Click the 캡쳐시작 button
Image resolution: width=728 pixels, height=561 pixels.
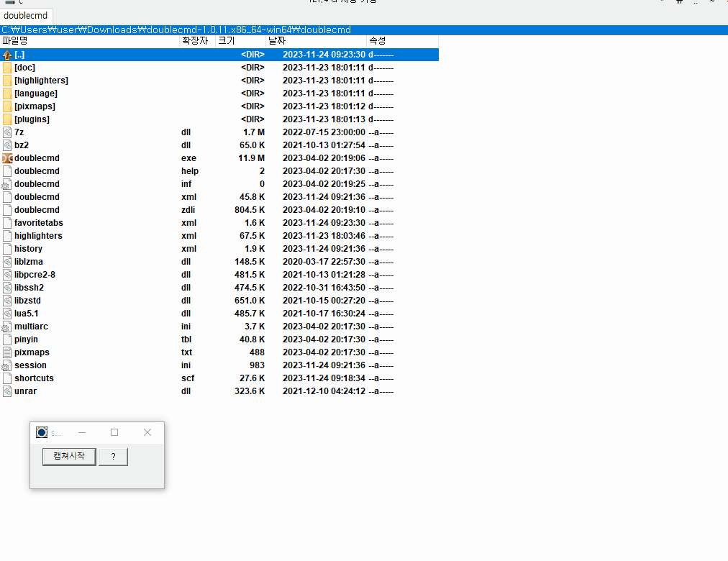(x=69, y=457)
